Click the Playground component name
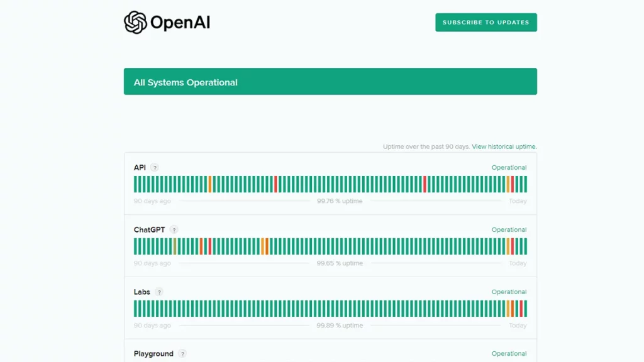Screen dimensions: 644x362 pos(153,353)
